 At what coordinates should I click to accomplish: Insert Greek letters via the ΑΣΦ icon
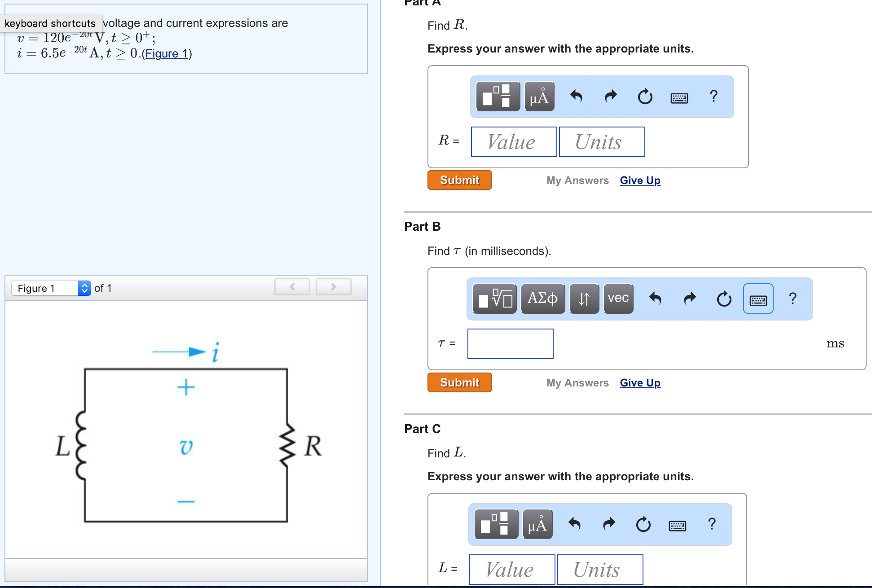point(542,298)
